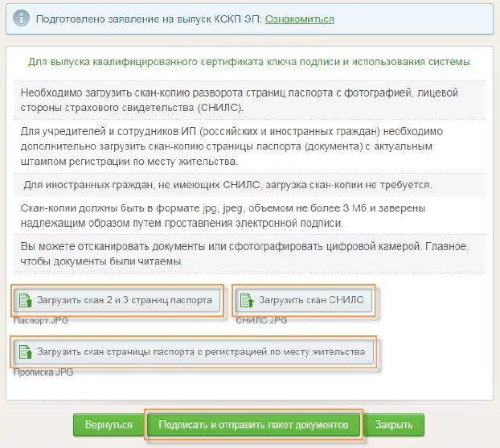500x448 pixels.
Task: Click the upload icon on the registration scan button
Action: 25,352
